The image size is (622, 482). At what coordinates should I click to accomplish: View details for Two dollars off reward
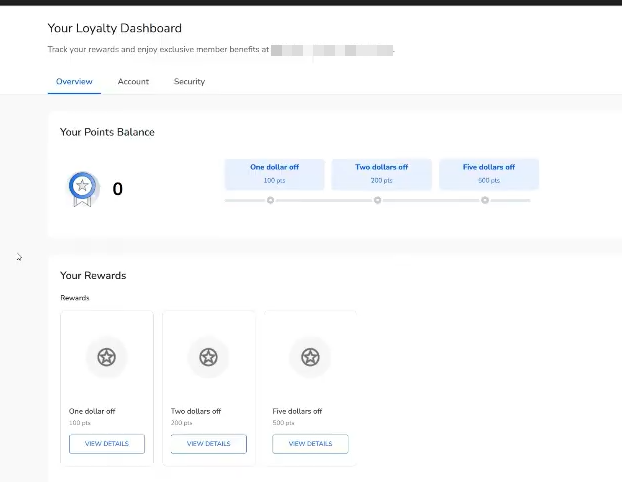click(208, 443)
